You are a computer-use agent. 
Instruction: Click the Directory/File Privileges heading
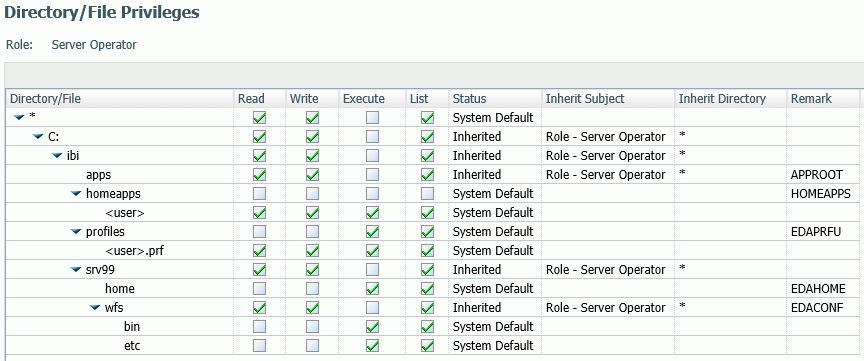(x=102, y=12)
